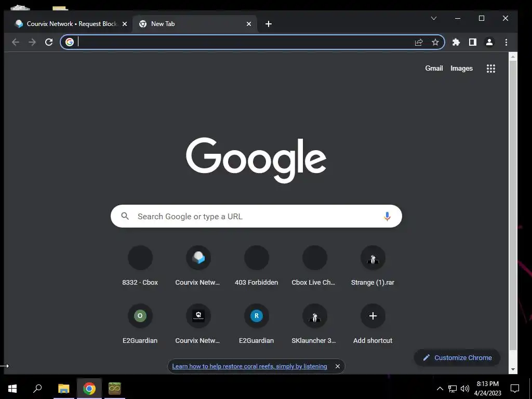Image resolution: width=532 pixels, height=399 pixels.
Task: Dismiss the coral reefs promo message
Action: [338, 366]
